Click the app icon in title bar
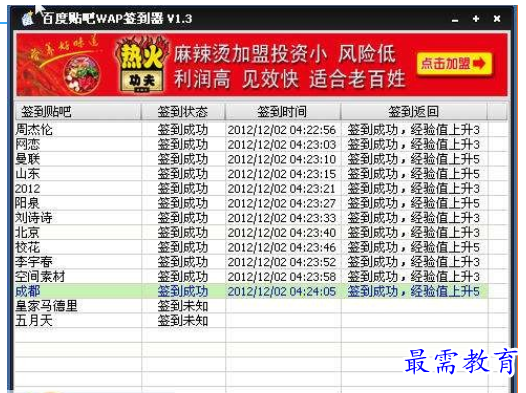 click(28, 18)
